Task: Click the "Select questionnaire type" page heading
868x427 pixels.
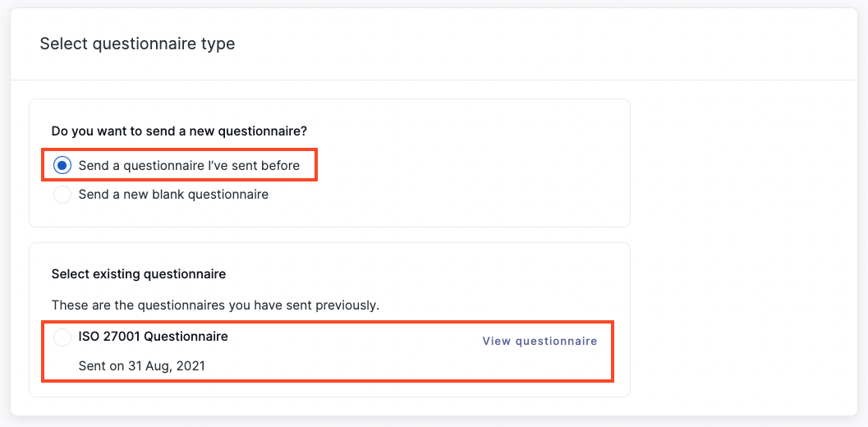Action: pyautogui.click(x=137, y=44)
